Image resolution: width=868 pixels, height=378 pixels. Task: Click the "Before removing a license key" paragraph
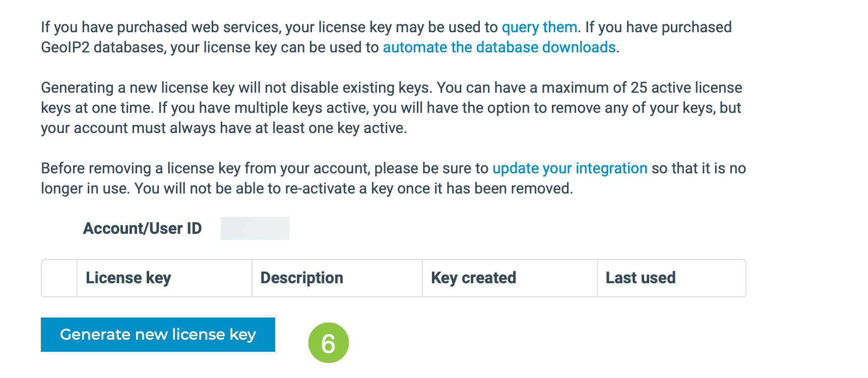point(393,178)
